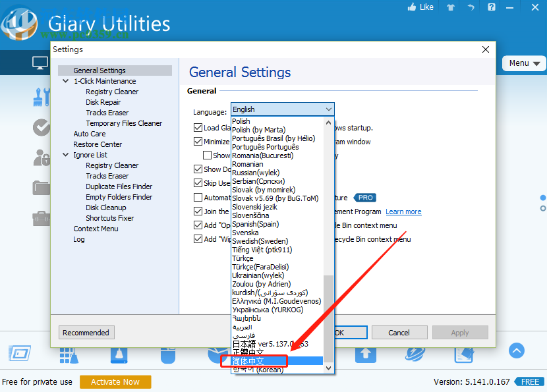Click language list scroll-down arrow
The width and height of the screenshot is (547, 392).
[328, 368]
